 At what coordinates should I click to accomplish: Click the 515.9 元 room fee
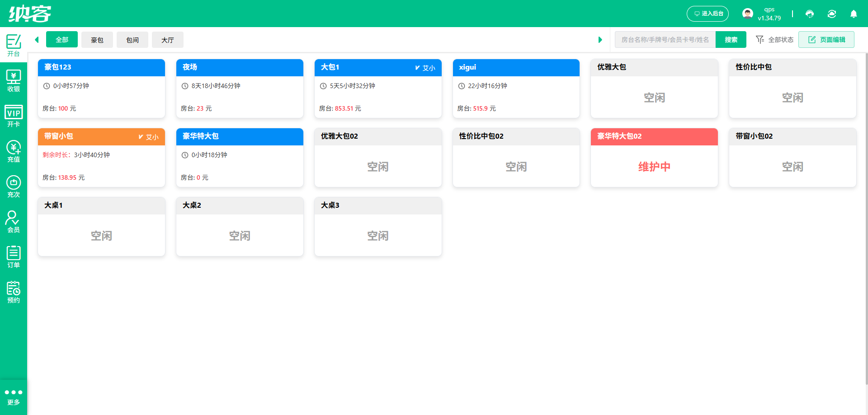click(484, 108)
